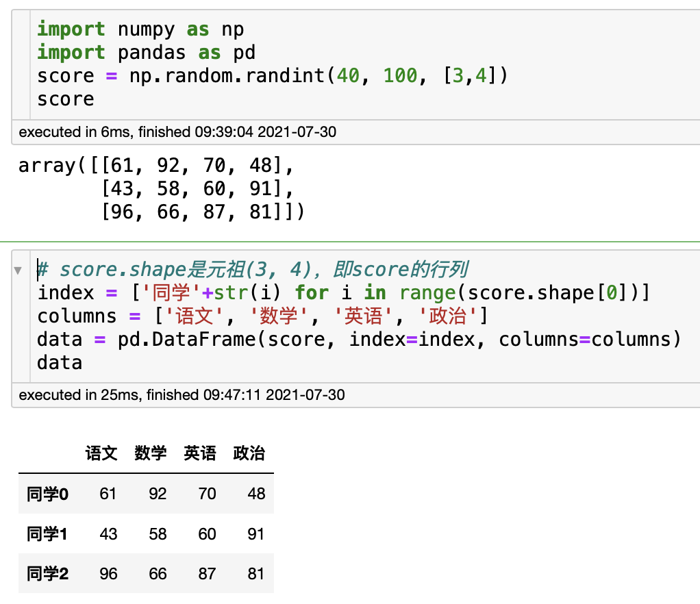Click the 同学2 row label
The width and height of the screenshot is (700, 604).
point(47,574)
